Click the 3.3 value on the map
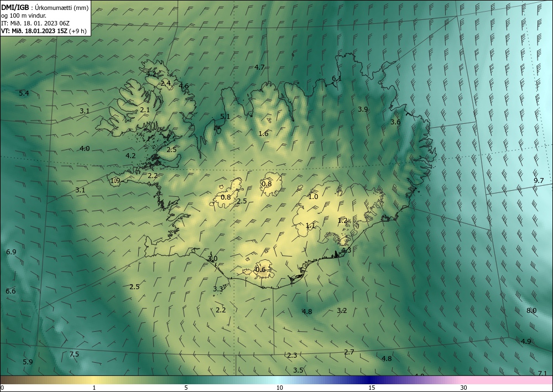The image size is (553, 392). [218, 289]
